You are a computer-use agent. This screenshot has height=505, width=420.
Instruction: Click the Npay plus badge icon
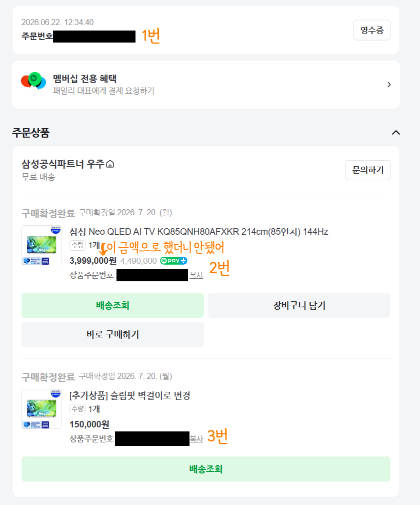(173, 261)
